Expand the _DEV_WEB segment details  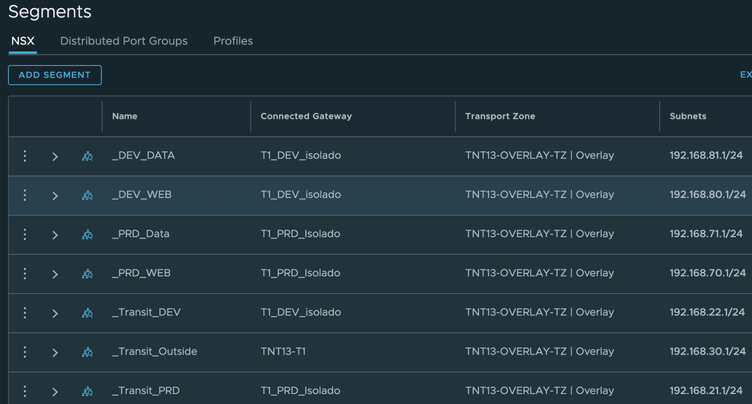tap(55, 195)
